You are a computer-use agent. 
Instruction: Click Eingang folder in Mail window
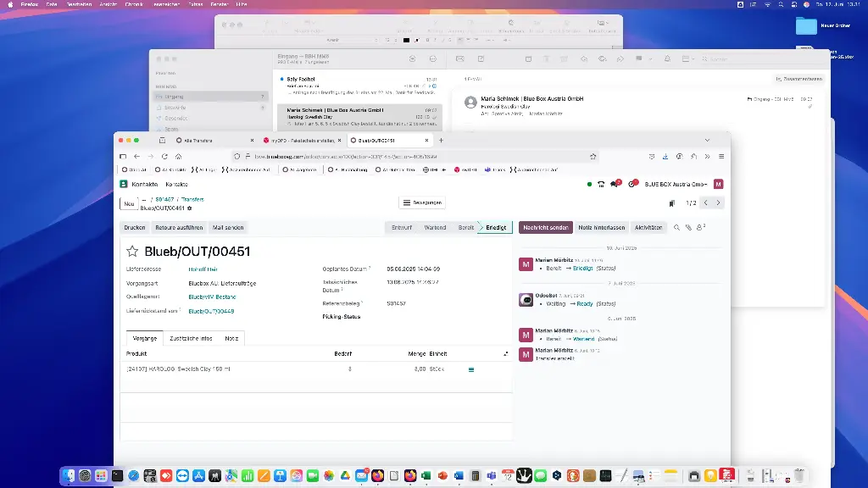pos(211,97)
